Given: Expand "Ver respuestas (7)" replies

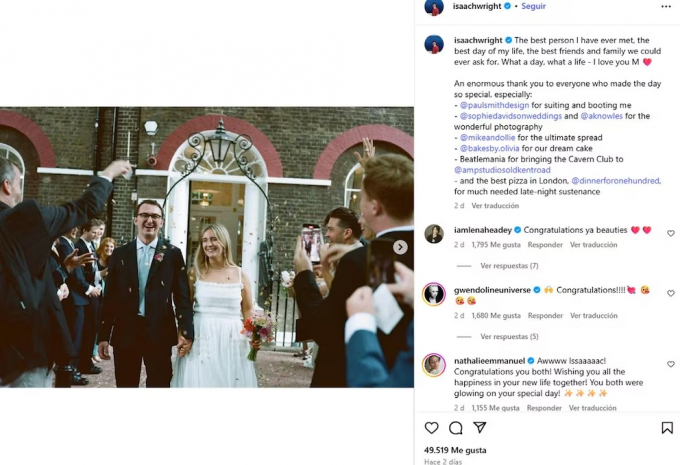Looking at the screenshot, I should tap(509, 266).
